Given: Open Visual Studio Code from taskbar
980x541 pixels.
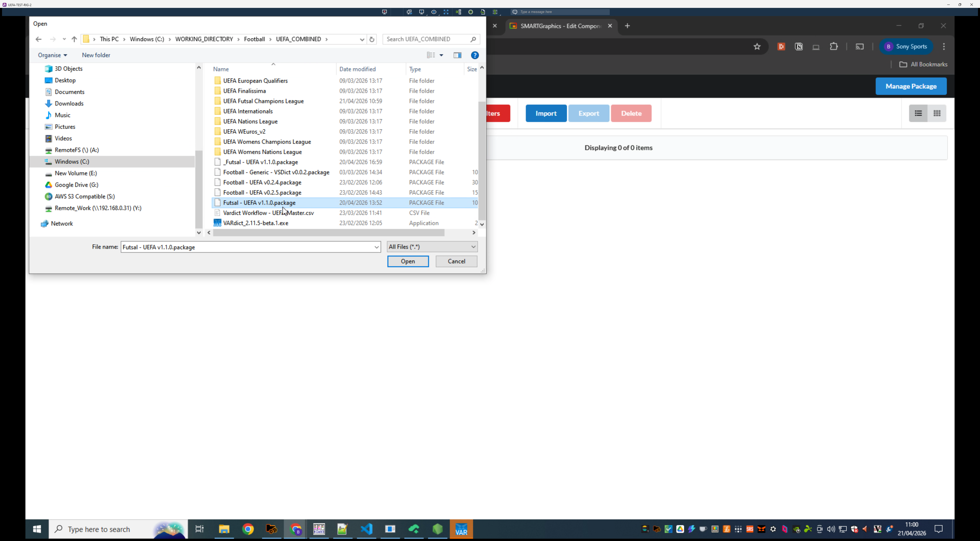Looking at the screenshot, I should tap(366, 529).
